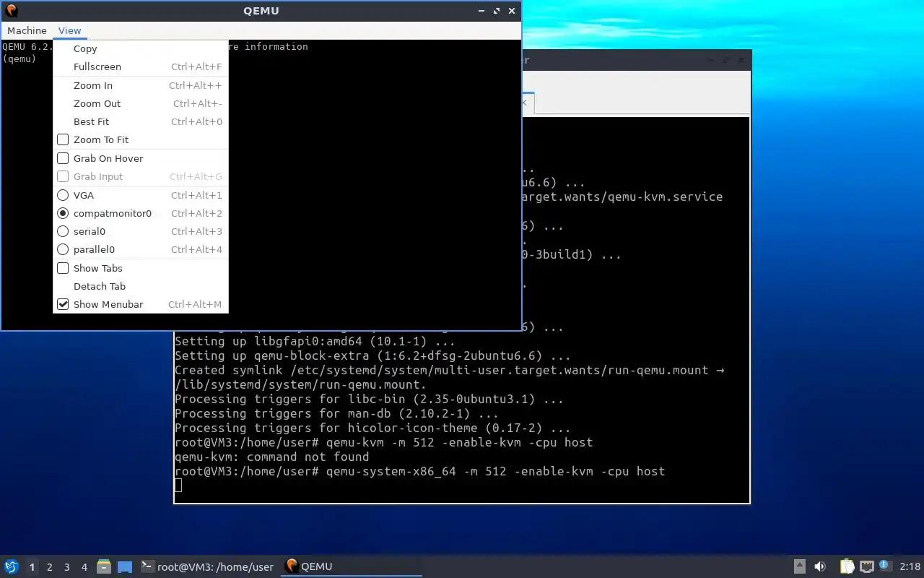Screen dimensions: 924x578
Task: Close the open View menu
Action: tap(69, 30)
